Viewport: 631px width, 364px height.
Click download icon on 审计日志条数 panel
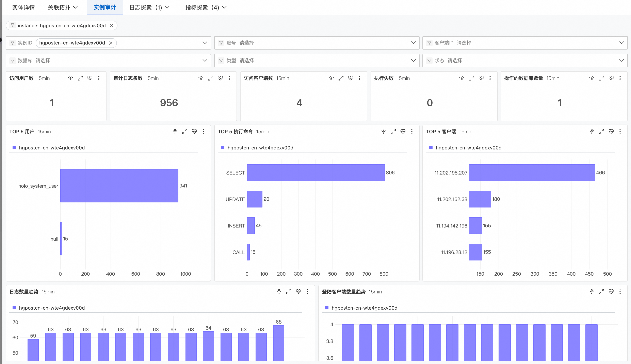pyautogui.click(x=201, y=78)
